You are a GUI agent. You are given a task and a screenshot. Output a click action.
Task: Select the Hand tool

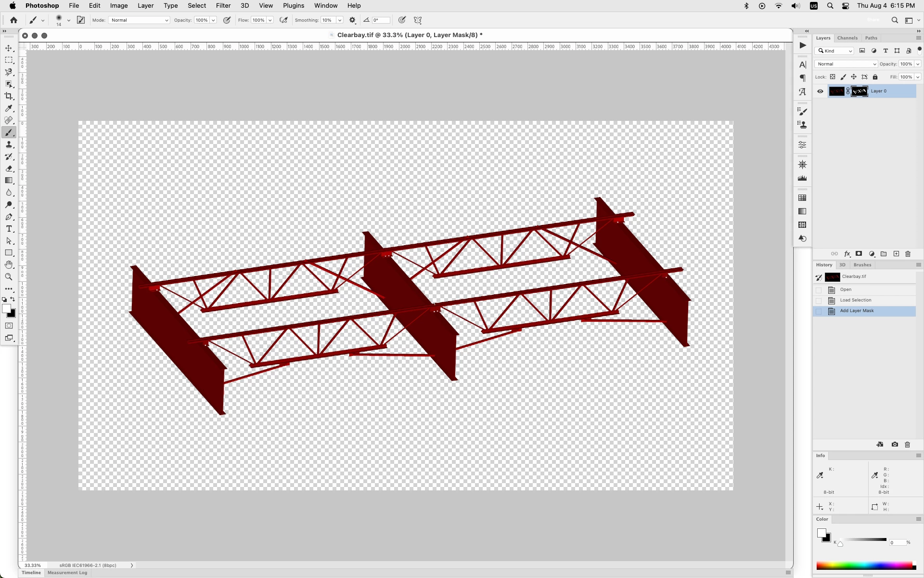click(9, 265)
